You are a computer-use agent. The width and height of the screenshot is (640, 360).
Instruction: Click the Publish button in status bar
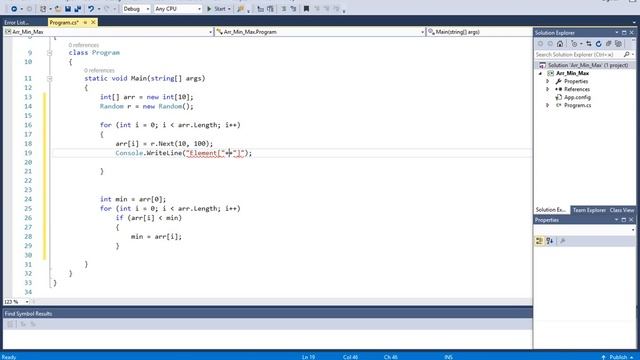(618, 357)
